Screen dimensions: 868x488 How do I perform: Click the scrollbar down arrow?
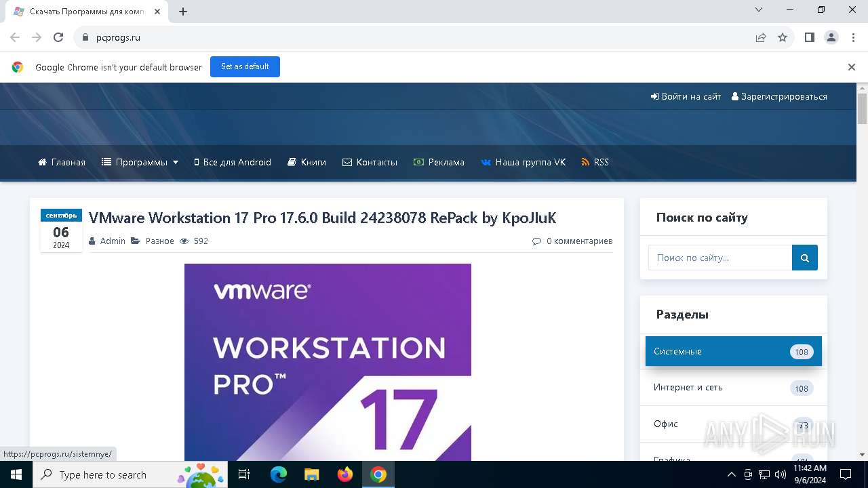862,455
